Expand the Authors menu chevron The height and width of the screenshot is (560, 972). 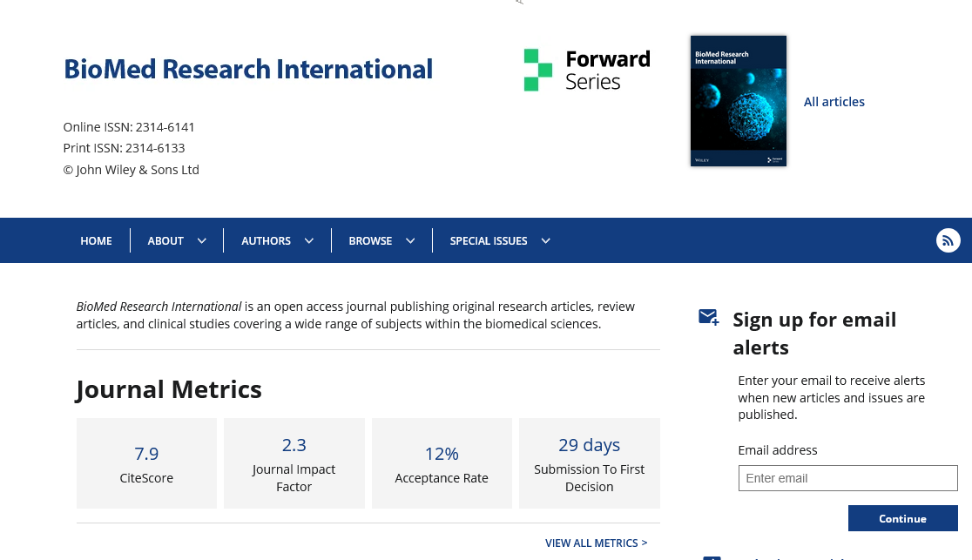(309, 241)
